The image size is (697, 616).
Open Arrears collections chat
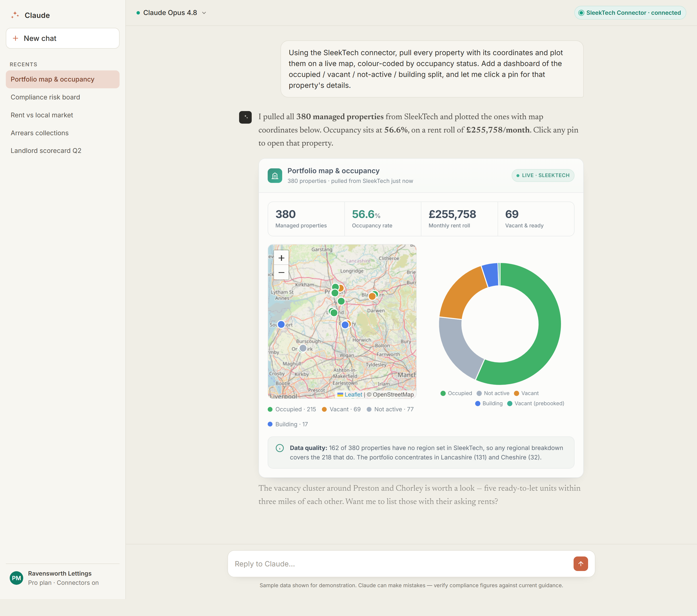[x=62, y=133]
